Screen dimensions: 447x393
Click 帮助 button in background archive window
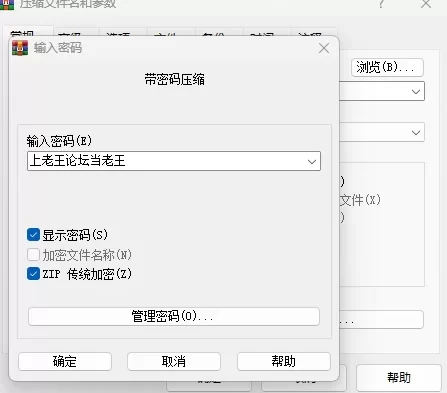coord(399,378)
